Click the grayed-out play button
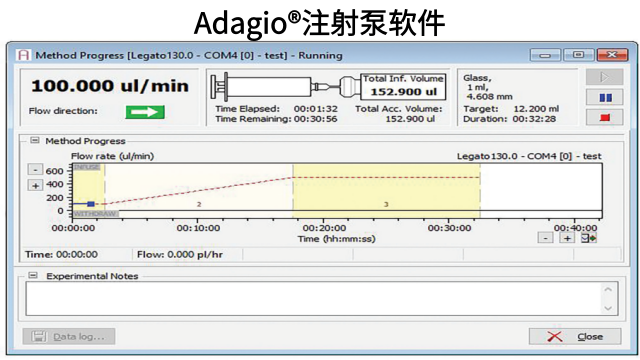Screen dimensions: 640x360 (604, 77)
